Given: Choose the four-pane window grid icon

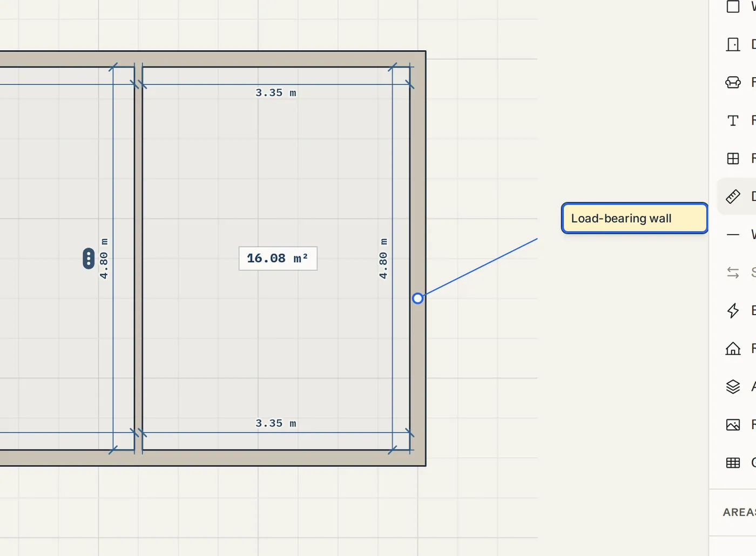Looking at the screenshot, I should (x=733, y=159).
